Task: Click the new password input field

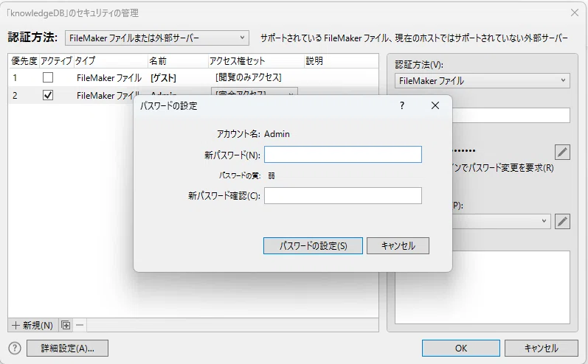Action: pyautogui.click(x=343, y=154)
